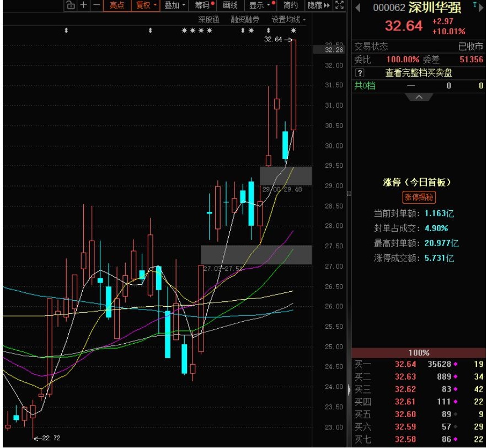Open the 设置均线 dropdown
The width and height of the screenshot is (487, 448).
[288, 19]
